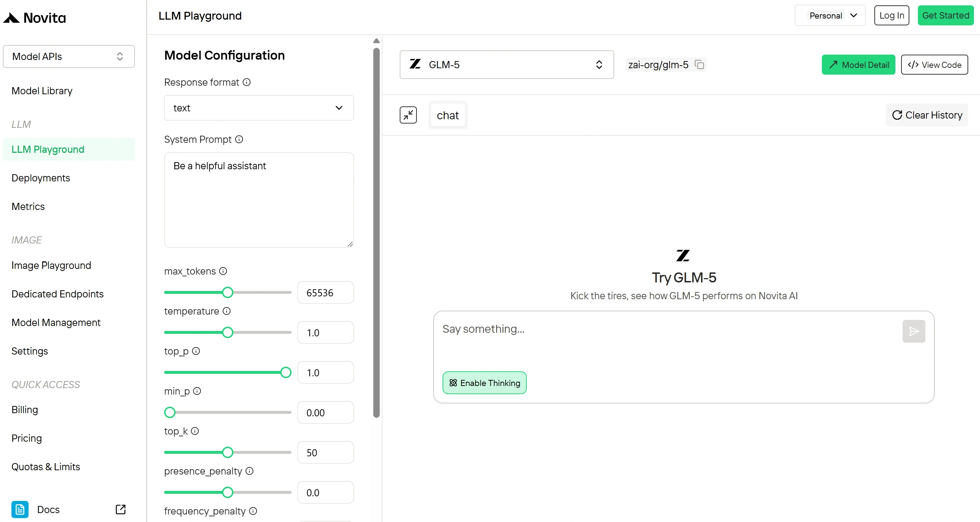Click the presence_penalty slider handle
980x522 pixels.
coord(227,492)
